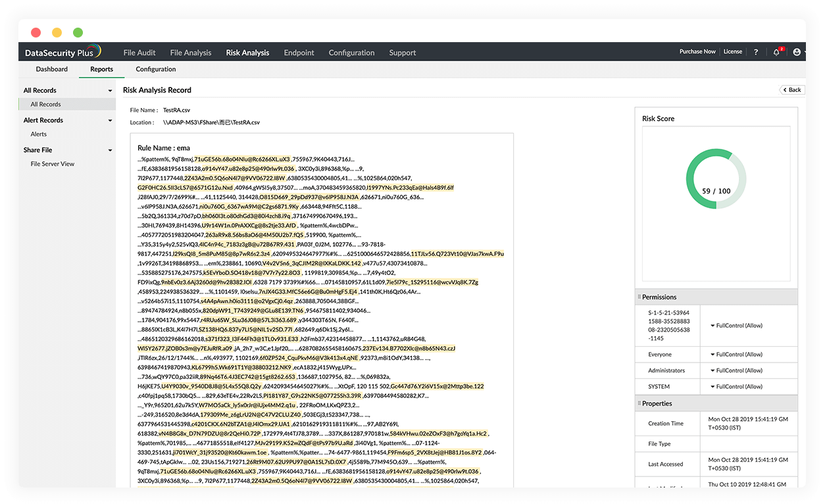Click the file name TestRA.csv
The height and width of the screenshot is (504, 825).
[176, 111]
